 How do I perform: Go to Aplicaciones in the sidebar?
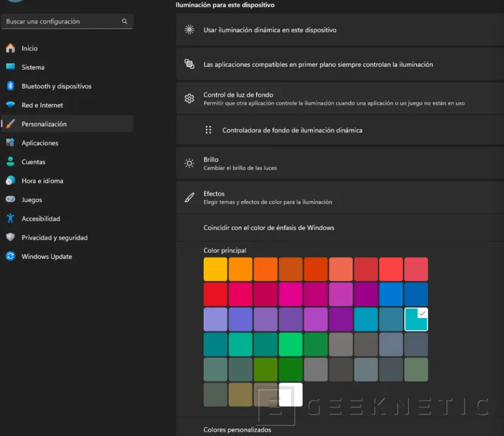(x=40, y=143)
